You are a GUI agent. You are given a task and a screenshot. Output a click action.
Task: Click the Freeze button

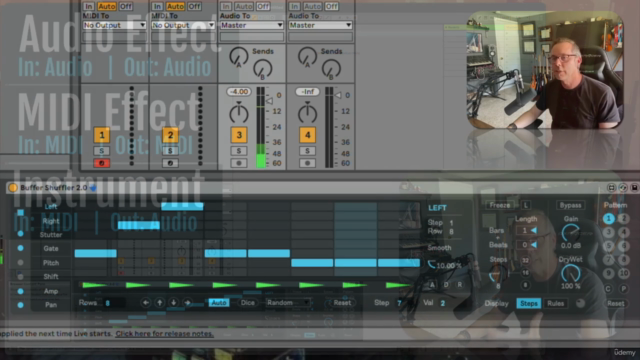click(500, 205)
